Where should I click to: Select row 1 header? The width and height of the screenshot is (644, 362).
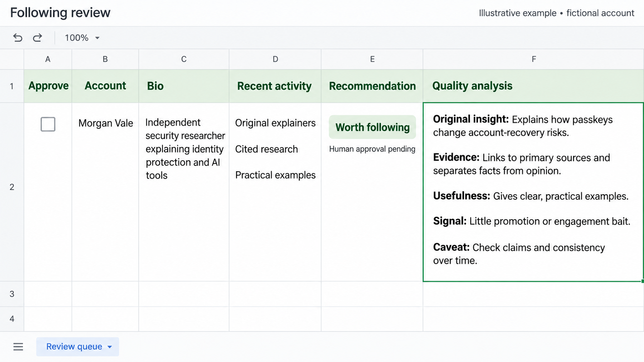(12, 86)
